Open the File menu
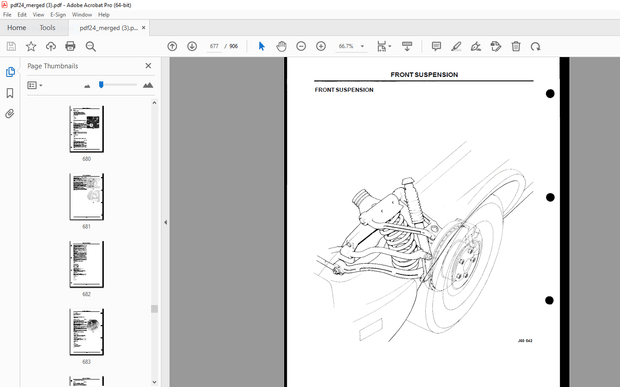This screenshot has height=387, width=620. coord(7,15)
